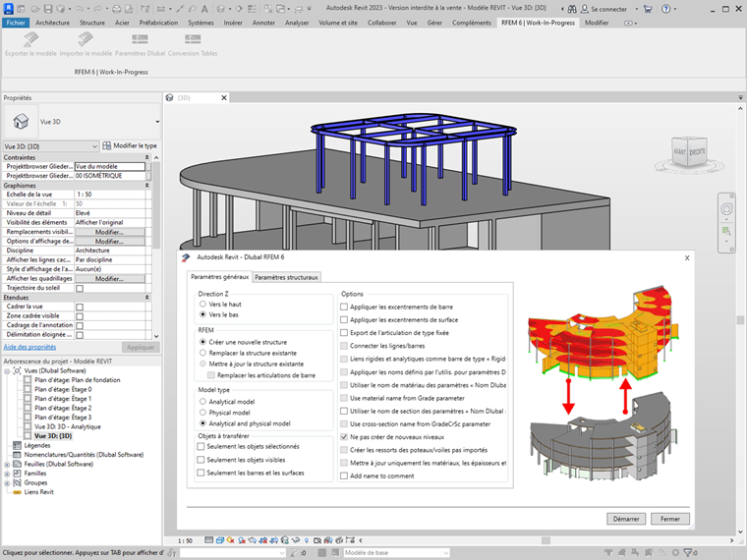
Task: Open the Vue 3D: {3D} instance dropdown
Action: point(50,145)
